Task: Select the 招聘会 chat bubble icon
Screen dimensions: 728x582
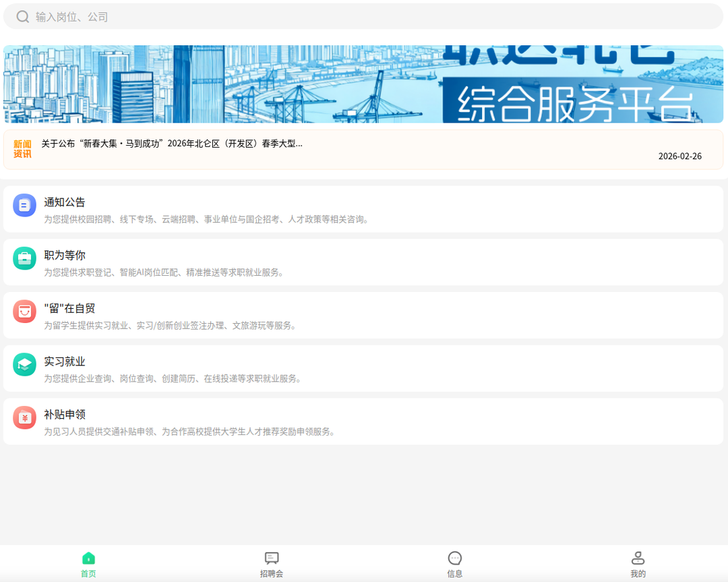Action: [271, 557]
